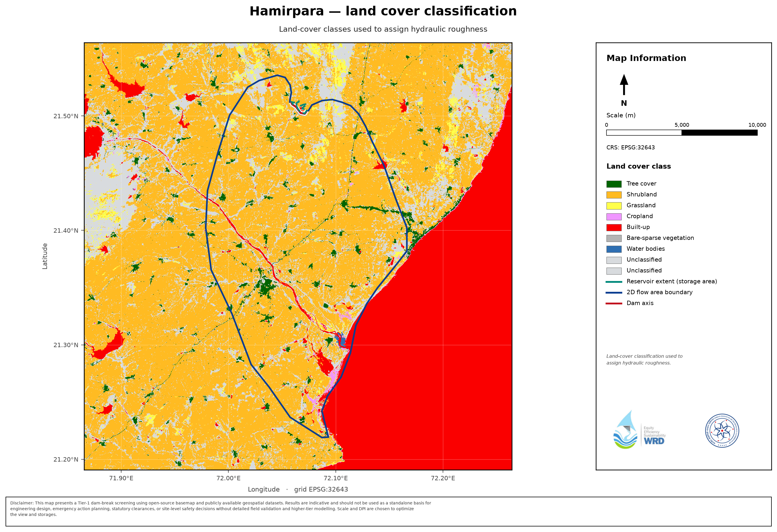777x532 pixels.
Task: Click the Dam axis legend line
Action: tap(614, 303)
